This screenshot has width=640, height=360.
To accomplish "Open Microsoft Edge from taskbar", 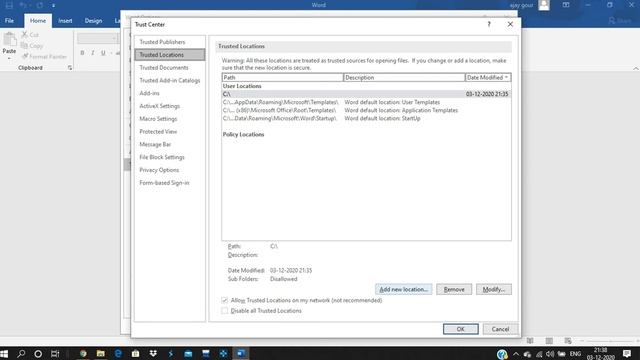I will coord(118,353).
